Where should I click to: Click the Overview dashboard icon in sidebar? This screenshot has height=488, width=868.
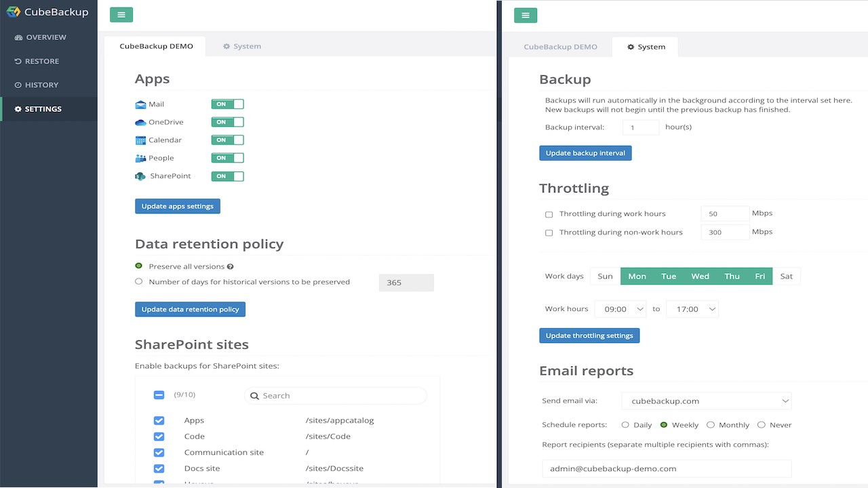coord(18,37)
